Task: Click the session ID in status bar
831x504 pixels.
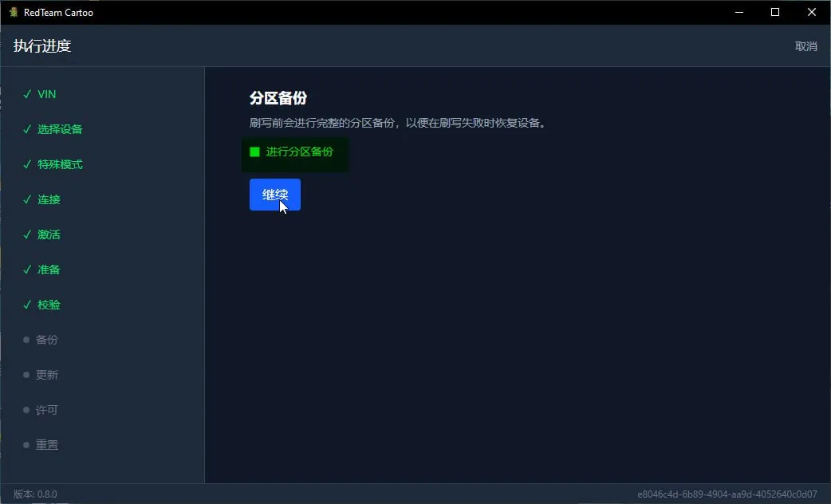Action: coord(727,494)
